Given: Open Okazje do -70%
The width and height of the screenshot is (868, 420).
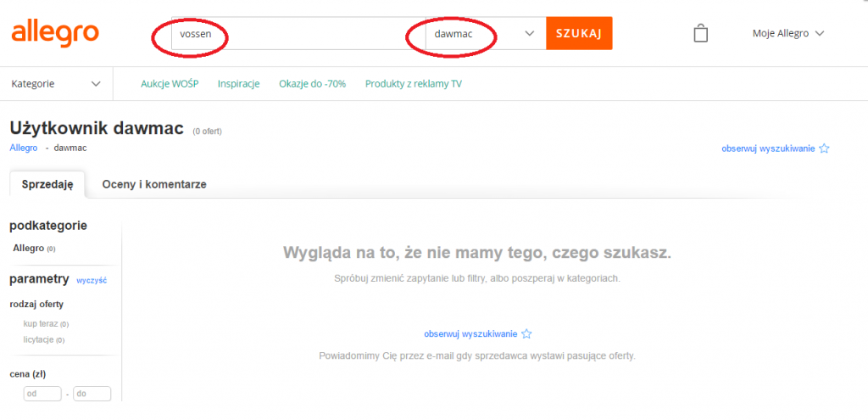Looking at the screenshot, I should [313, 84].
